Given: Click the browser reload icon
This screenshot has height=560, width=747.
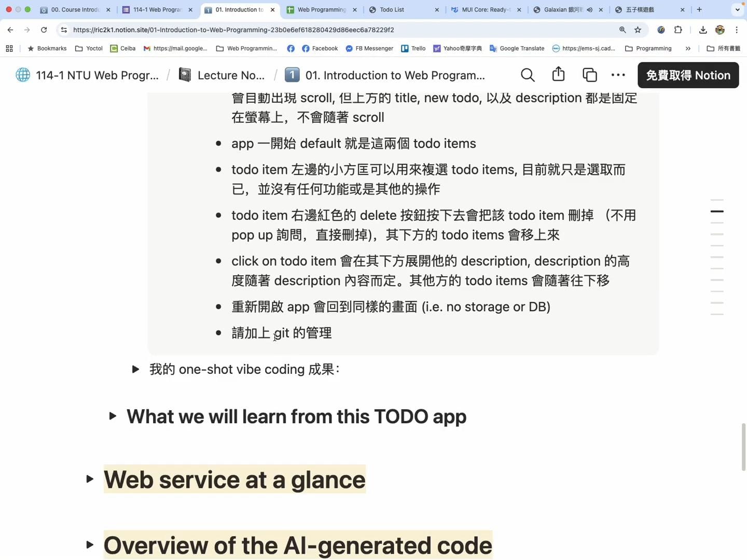Looking at the screenshot, I should pos(44,30).
